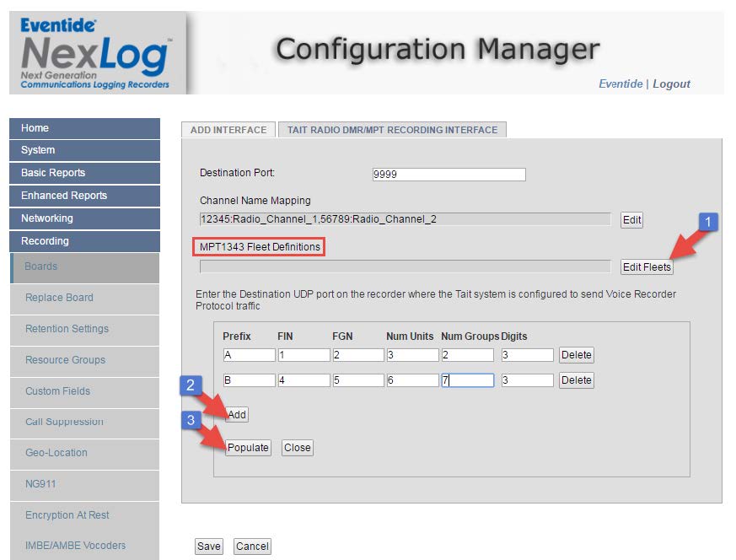The width and height of the screenshot is (736, 560).
Task: Go to IMBE/AMBE Vocoders page
Action: 75,546
